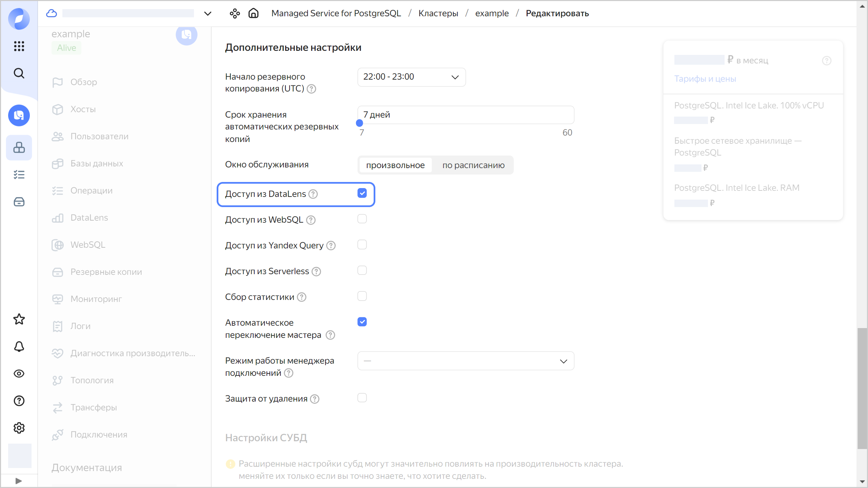Open Пользователи in cluster menu
Image resolution: width=868 pixels, height=488 pixels.
[x=99, y=136]
